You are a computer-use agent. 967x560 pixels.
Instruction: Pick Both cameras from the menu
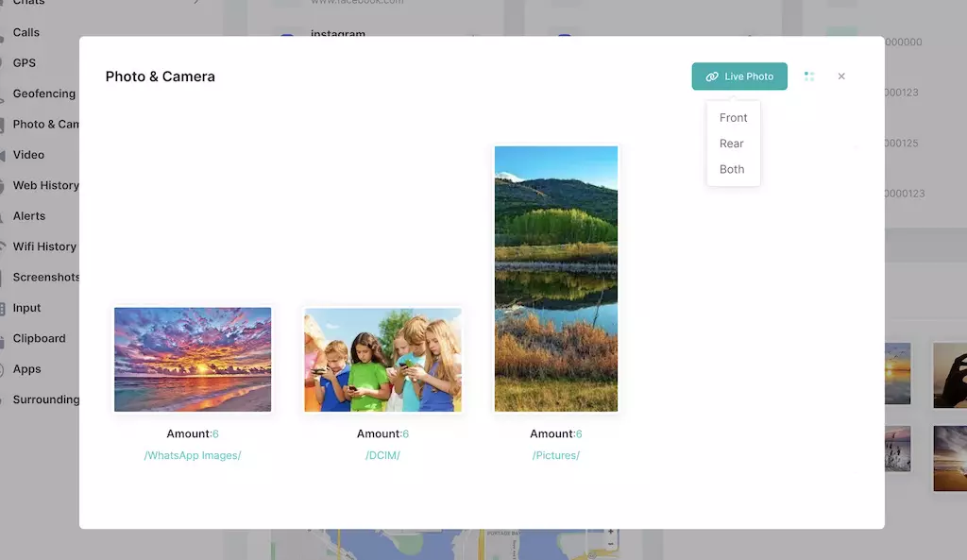732,169
